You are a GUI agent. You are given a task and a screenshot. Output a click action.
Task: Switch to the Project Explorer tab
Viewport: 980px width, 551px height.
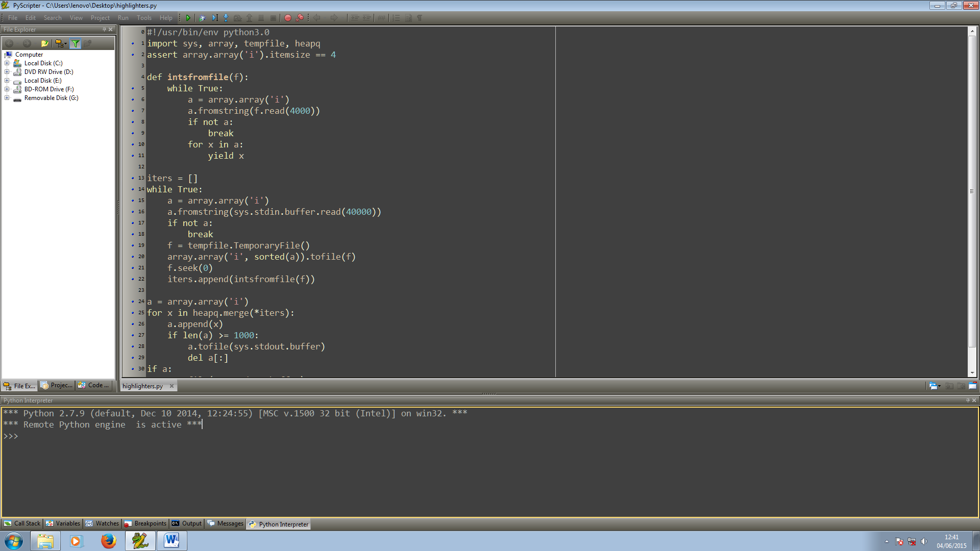click(57, 386)
